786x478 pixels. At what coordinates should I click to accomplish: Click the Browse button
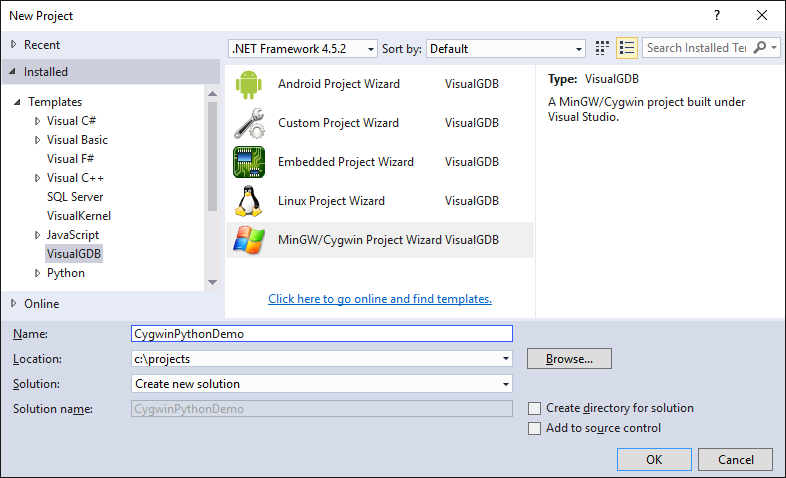569,359
